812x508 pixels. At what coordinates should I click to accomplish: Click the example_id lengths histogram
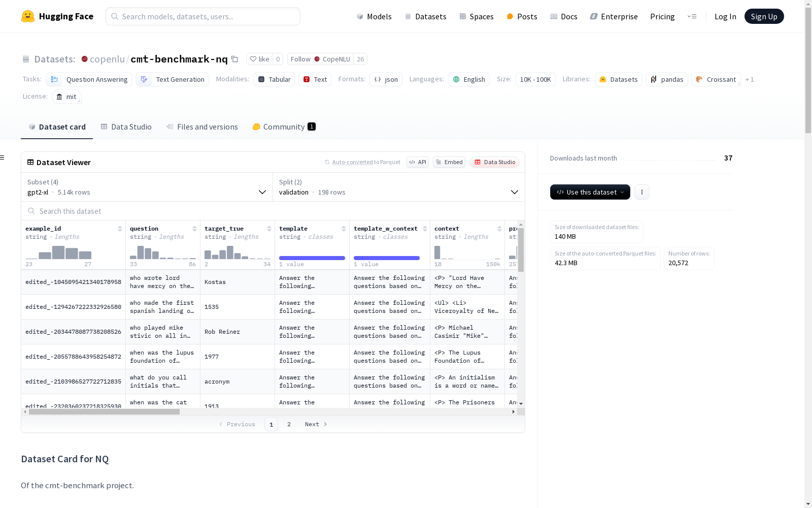tap(58, 252)
